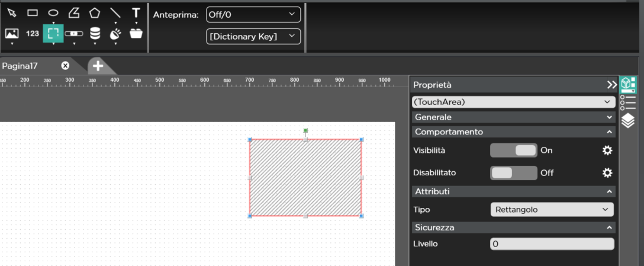Open Visibilità gear settings
The width and height of the screenshot is (644, 266).
click(607, 150)
